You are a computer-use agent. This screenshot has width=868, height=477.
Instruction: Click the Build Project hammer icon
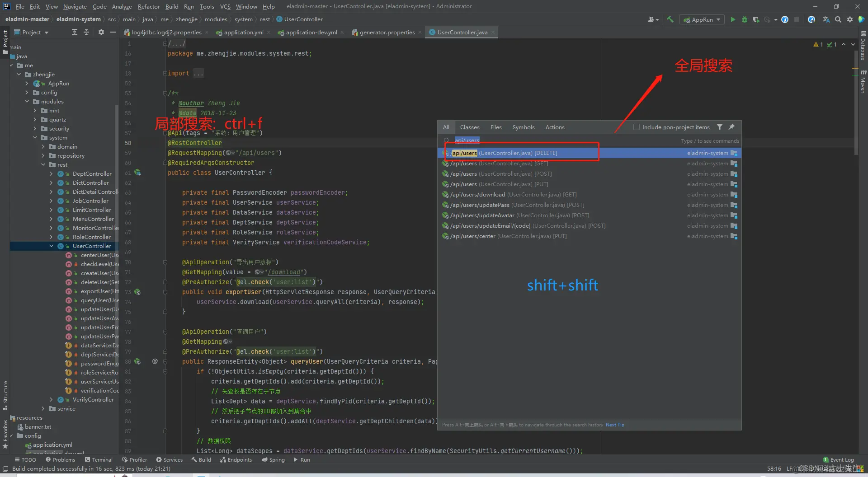670,19
